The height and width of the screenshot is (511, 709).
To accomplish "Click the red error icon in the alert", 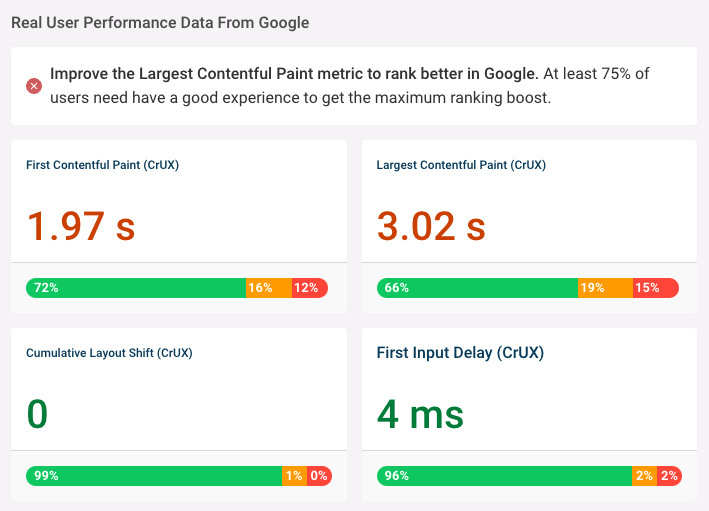I will pos(33,86).
